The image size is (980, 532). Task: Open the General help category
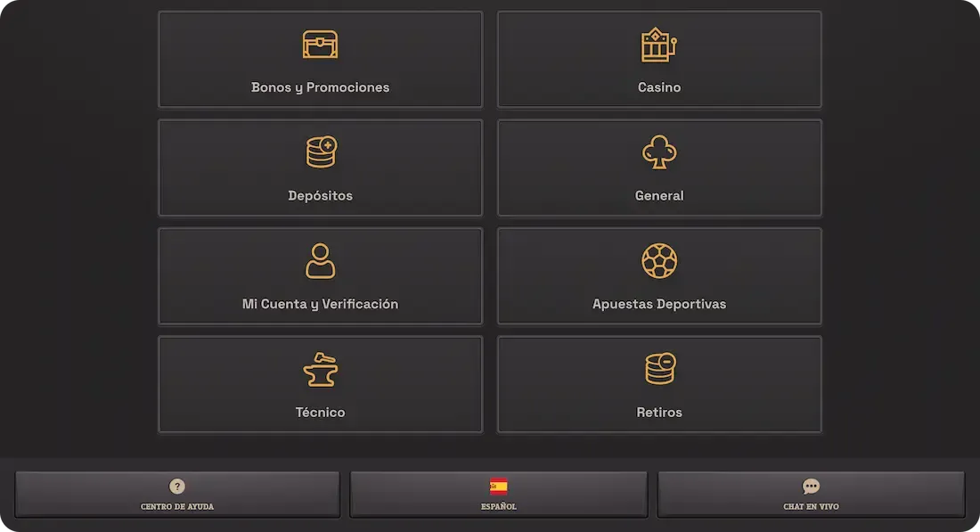click(658, 168)
